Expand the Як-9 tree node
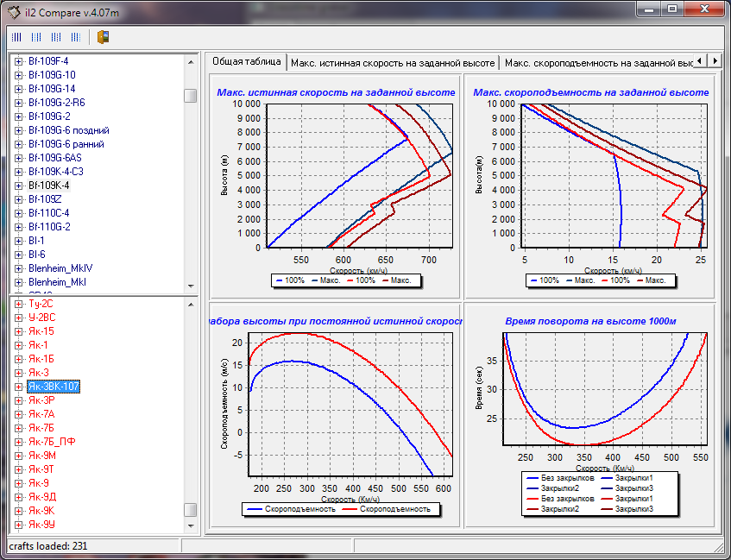 (x=18, y=483)
